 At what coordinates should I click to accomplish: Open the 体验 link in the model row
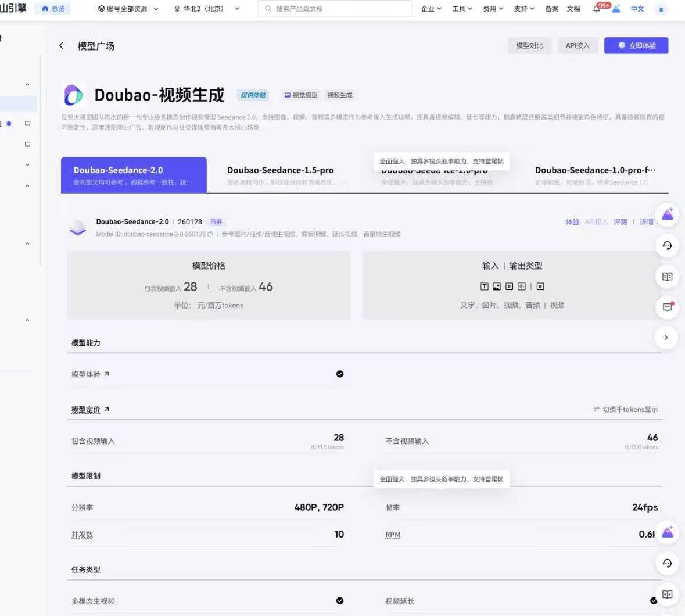572,222
